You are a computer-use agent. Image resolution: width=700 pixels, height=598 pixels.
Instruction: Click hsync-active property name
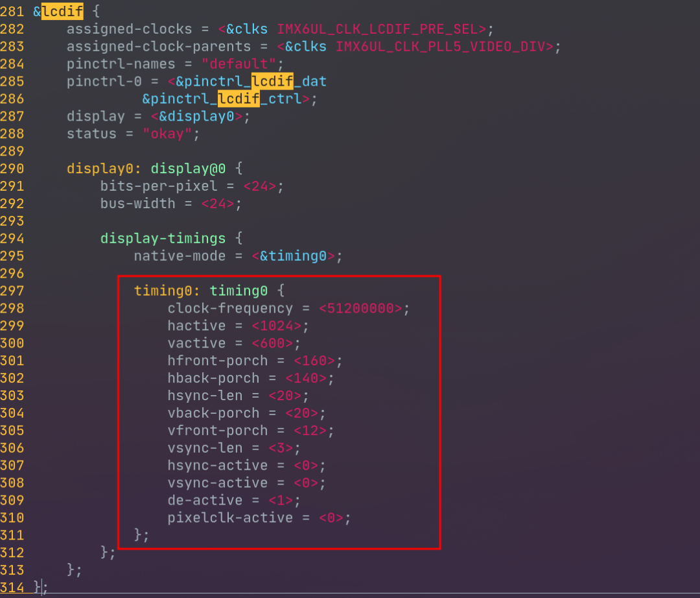[x=217, y=465]
